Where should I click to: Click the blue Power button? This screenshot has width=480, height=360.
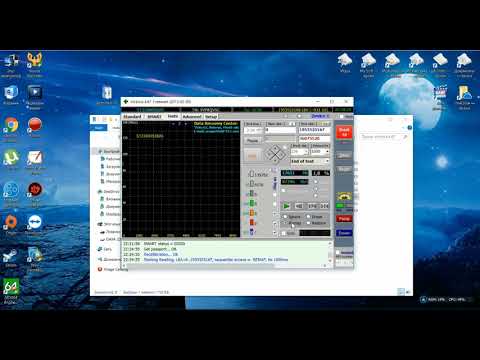(344, 233)
